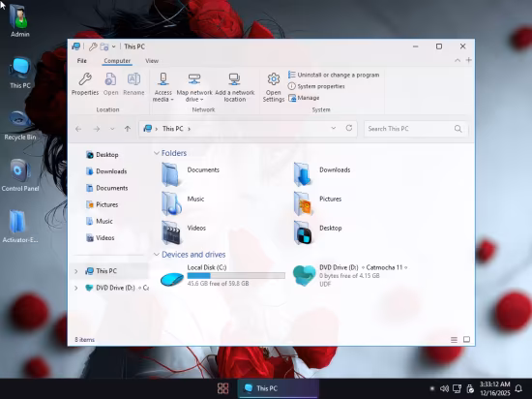The image size is (532, 399).
Task: Go up one level with up arrow
Action: [128, 129]
